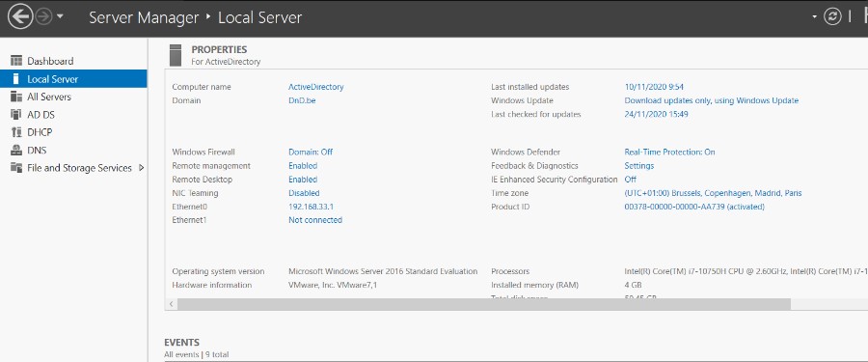The image size is (868, 362).
Task: Open the Dashboard page
Action: [50, 61]
